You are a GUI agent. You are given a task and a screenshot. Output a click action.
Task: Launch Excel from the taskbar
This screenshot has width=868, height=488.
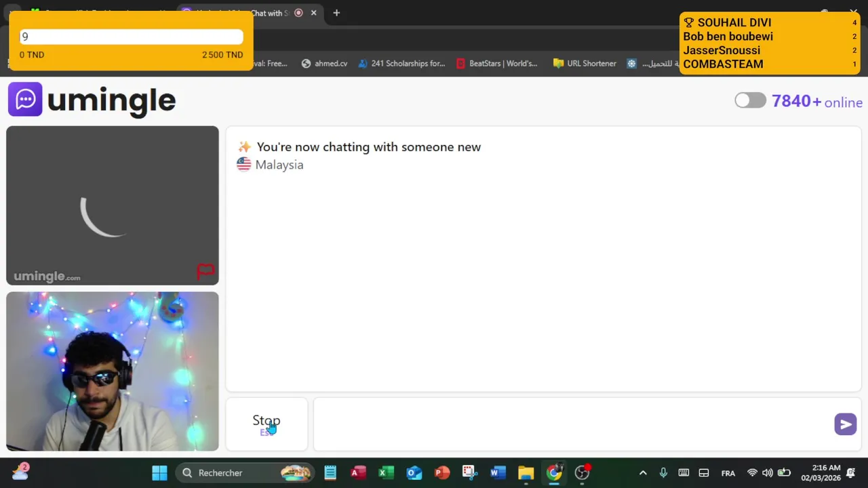[386, 472]
